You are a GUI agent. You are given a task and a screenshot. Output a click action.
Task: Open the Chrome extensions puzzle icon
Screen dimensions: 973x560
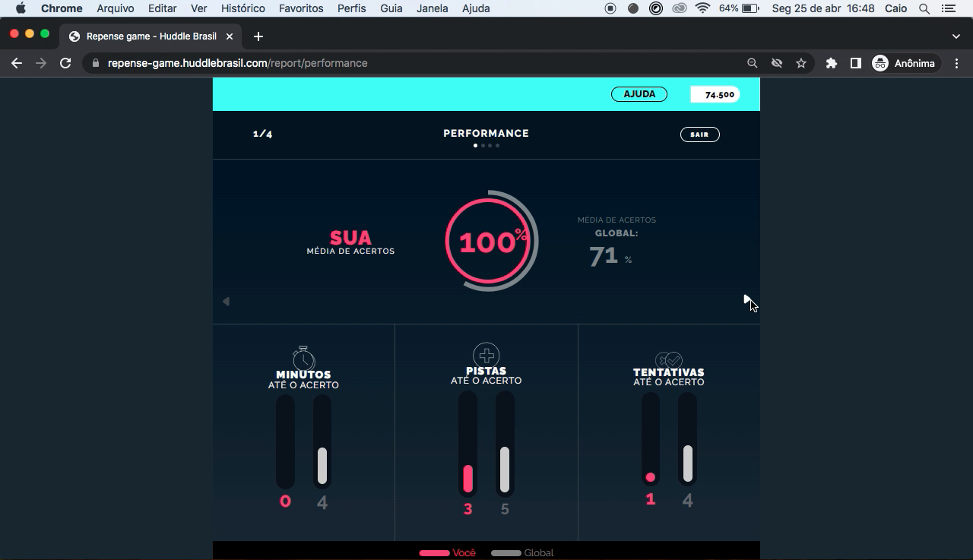[831, 63]
